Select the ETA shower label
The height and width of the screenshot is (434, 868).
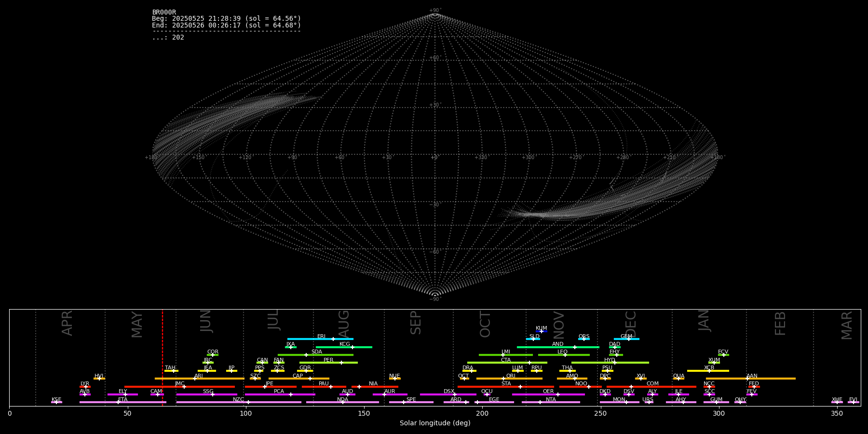[x=122, y=400]
